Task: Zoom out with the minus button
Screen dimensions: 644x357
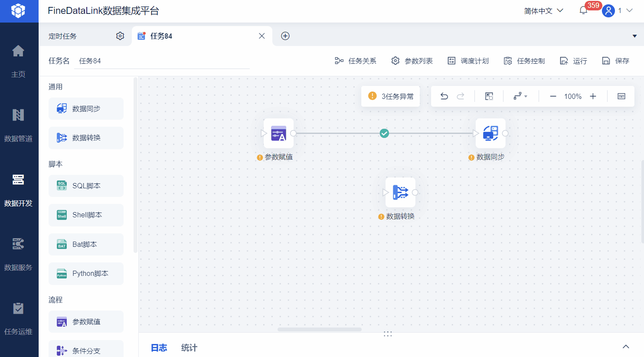Action: (553, 96)
